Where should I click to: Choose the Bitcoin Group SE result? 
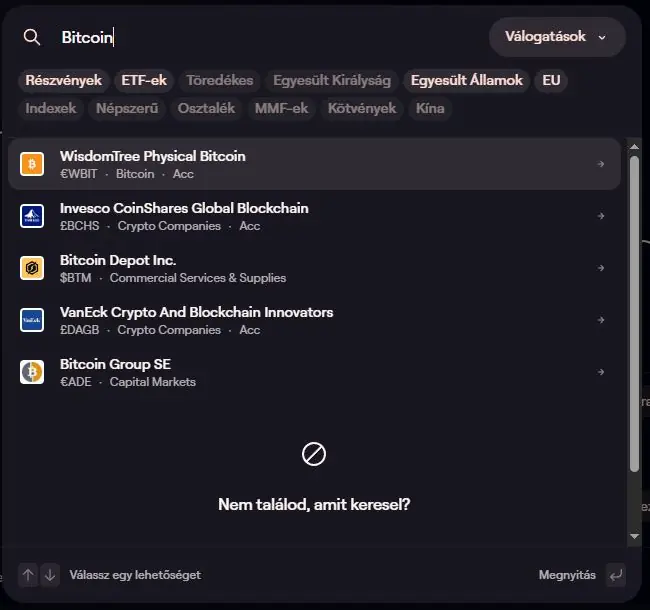pos(314,372)
